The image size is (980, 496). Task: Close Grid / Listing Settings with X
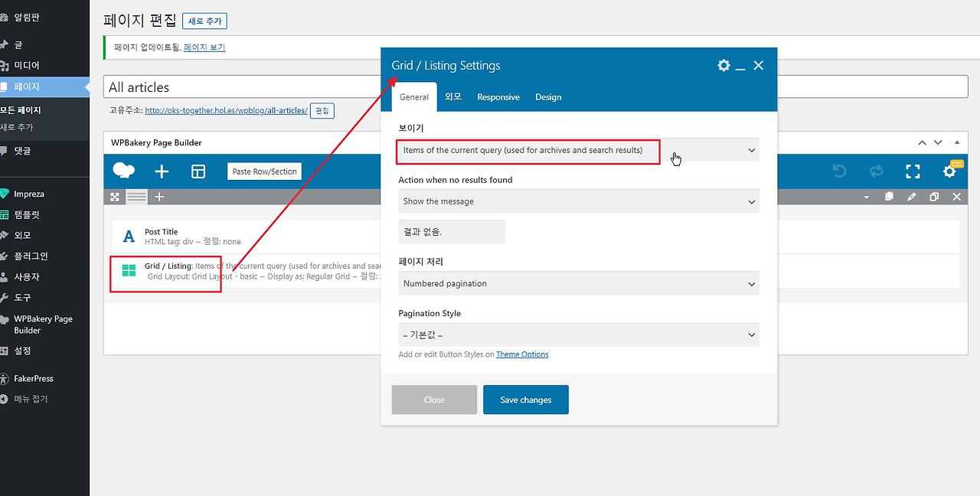(x=758, y=65)
